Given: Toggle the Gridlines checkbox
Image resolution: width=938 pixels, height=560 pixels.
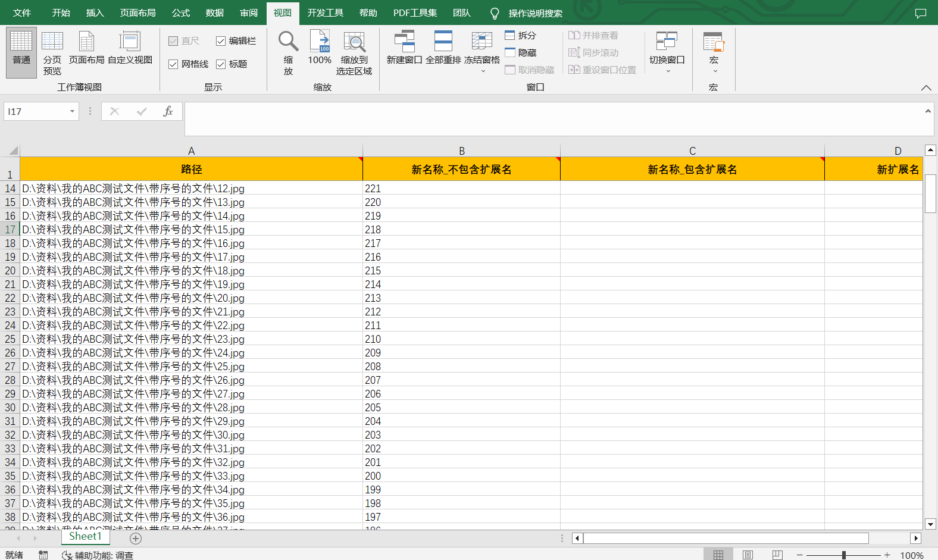Looking at the screenshot, I should pyautogui.click(x=173, y=64).
